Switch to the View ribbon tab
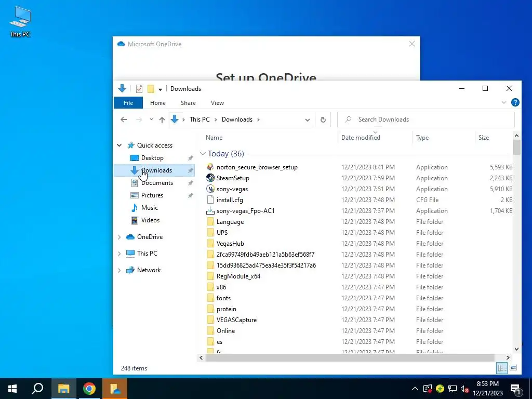The image size is (532, 399). [x=217, y=103]
